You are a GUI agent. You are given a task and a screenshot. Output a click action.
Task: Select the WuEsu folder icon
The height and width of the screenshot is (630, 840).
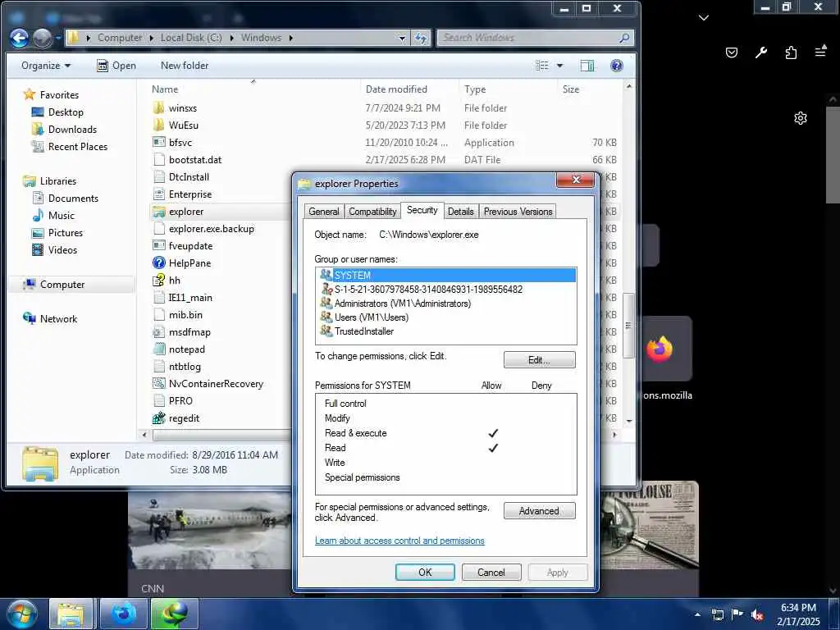[158, 125]
